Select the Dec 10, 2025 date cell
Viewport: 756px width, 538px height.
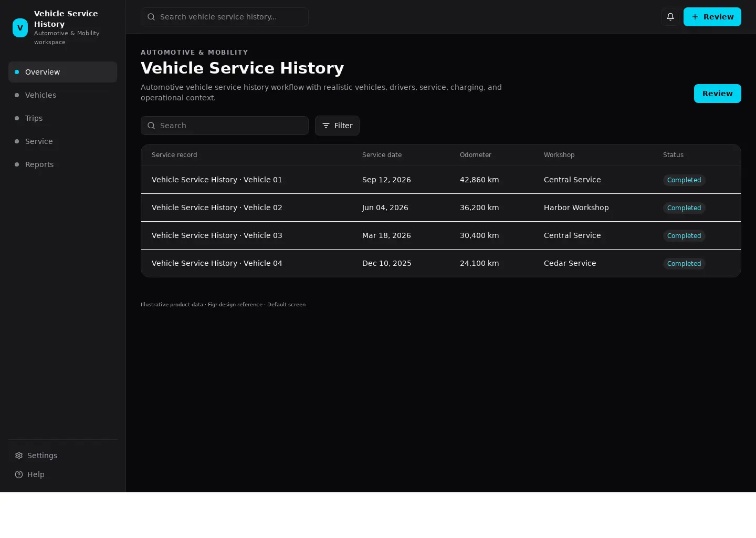tap(386, 263)
